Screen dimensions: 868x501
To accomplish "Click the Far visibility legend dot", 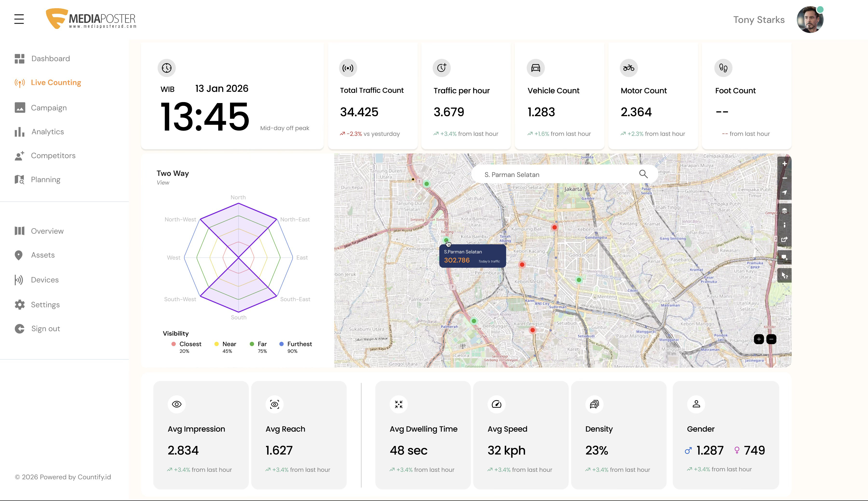I will point(252,344).
